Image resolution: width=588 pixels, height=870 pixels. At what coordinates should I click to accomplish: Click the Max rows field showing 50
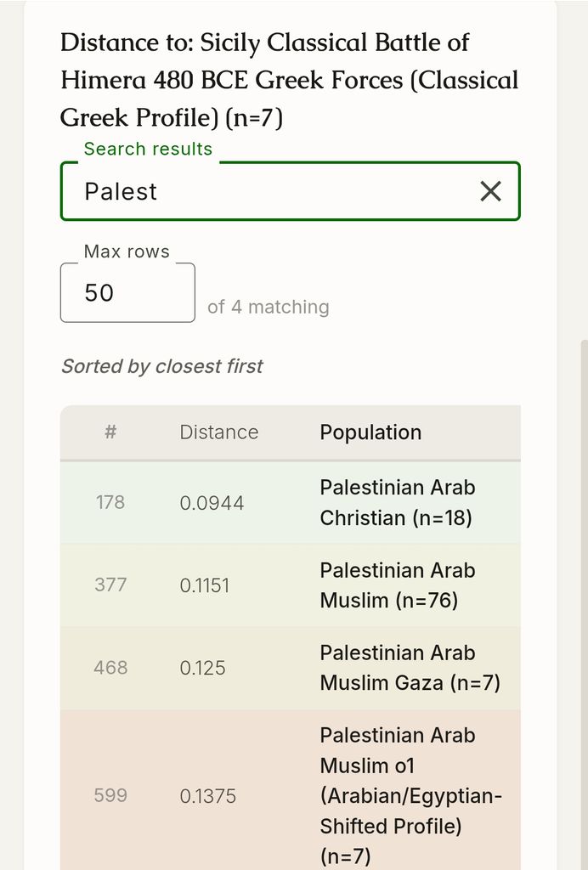pyautogui.click(x=127, y=293)
